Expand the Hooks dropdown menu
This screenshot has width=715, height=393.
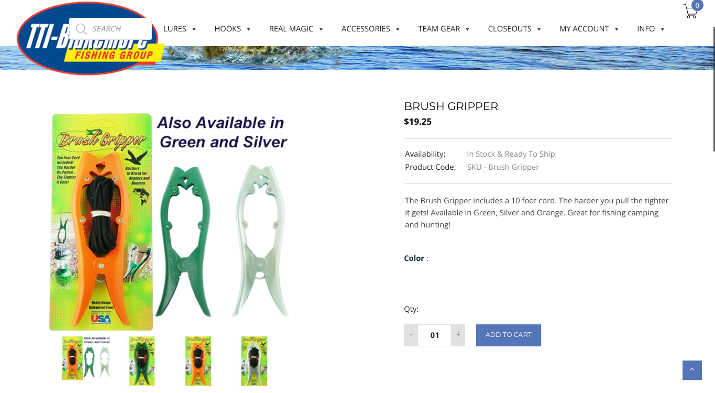pyautogui.click(x=232, y=29)
